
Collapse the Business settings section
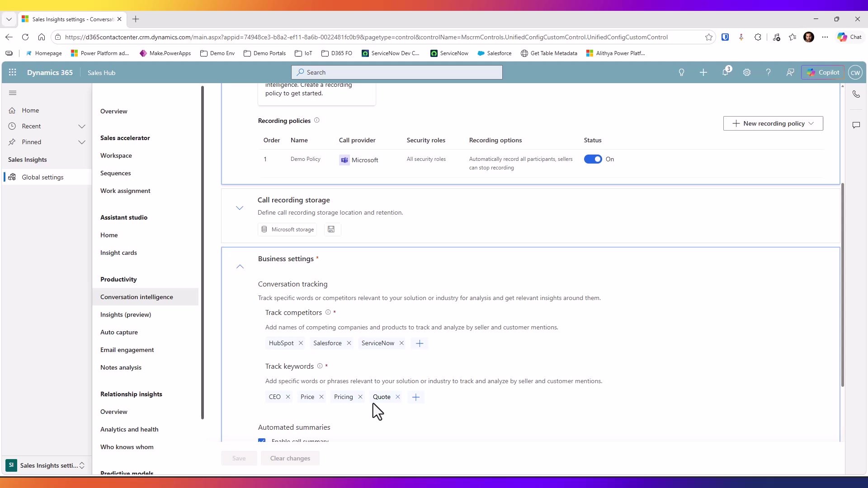[240, 267]
